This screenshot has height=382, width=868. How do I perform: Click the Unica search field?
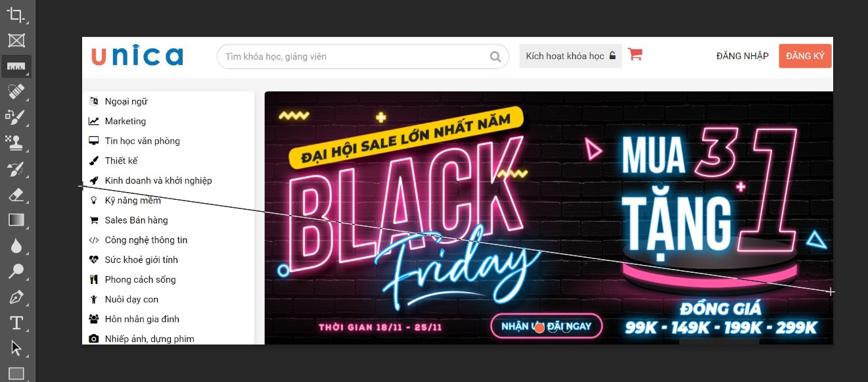[363, 57]
